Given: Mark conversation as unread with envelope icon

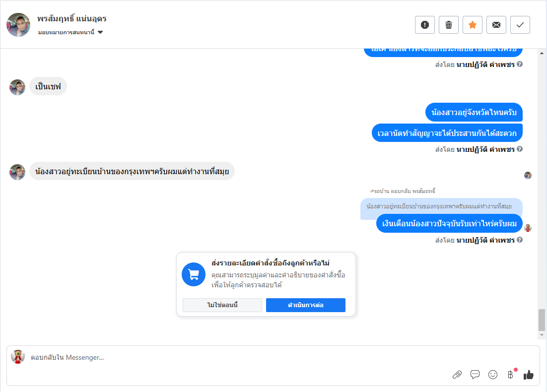Looking at the screenshot, I should pyautogui.click(x=496, y=25).
